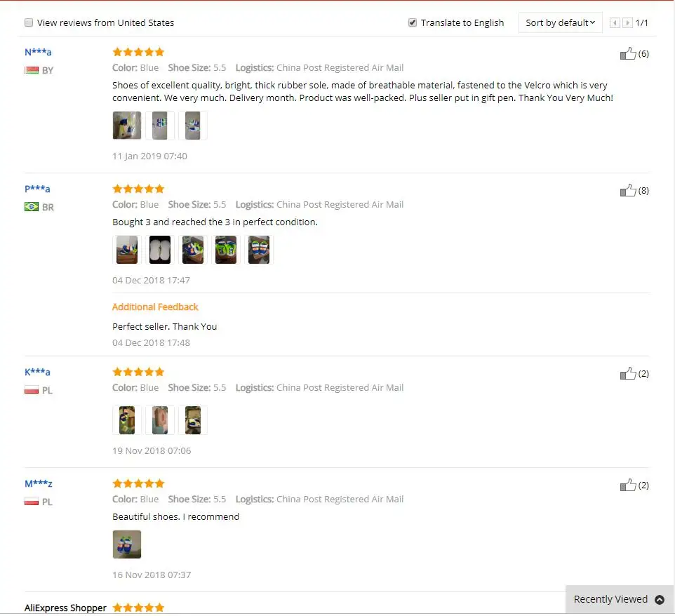Open last photo in P***a's review
675x616 pixels.
(259, 250)
